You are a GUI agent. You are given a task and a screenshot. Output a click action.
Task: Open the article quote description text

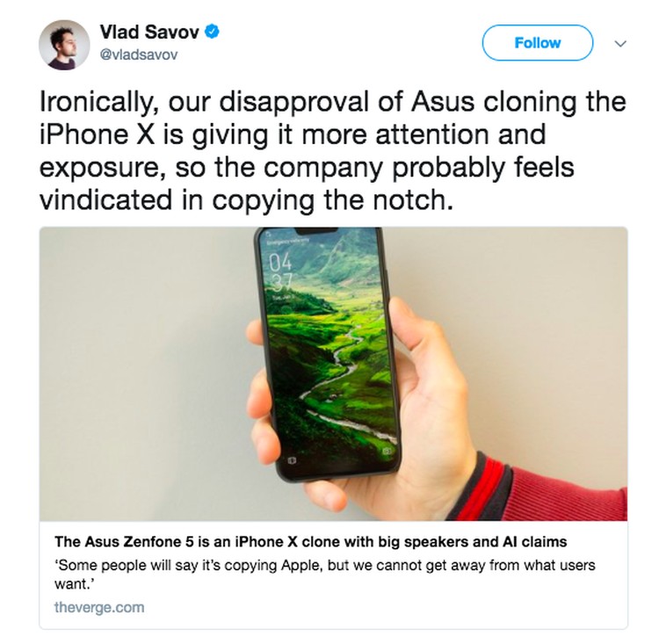point(325,575)
